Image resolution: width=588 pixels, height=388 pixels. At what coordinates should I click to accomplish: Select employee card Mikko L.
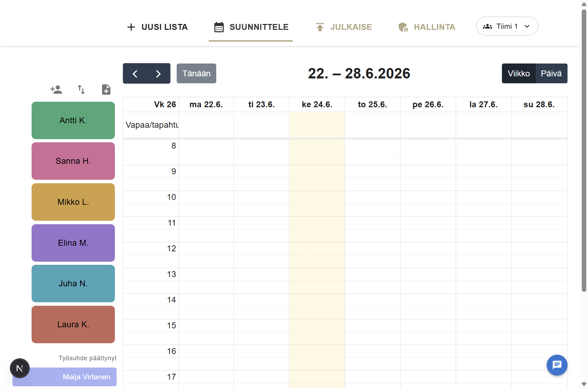pyautogui.click(x=73, y=202)
